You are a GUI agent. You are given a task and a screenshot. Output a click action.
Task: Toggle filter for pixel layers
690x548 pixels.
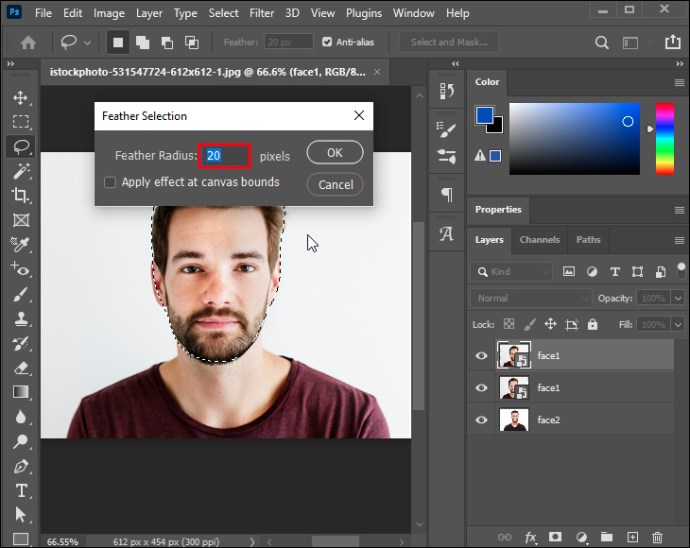pos(569,272)
